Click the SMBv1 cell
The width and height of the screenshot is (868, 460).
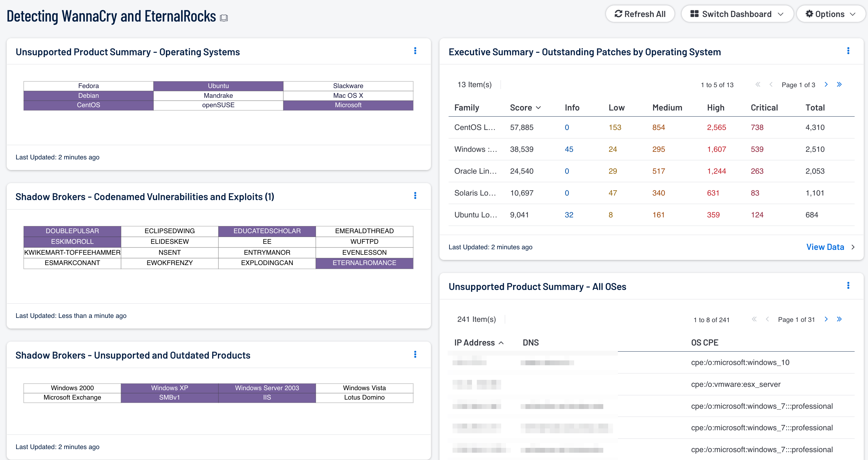tap(170, 398)
